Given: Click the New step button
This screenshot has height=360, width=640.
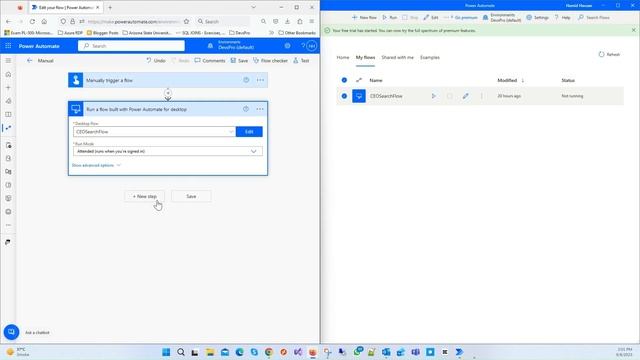Looking at the screenshot, I should click(x=144, y=196).
